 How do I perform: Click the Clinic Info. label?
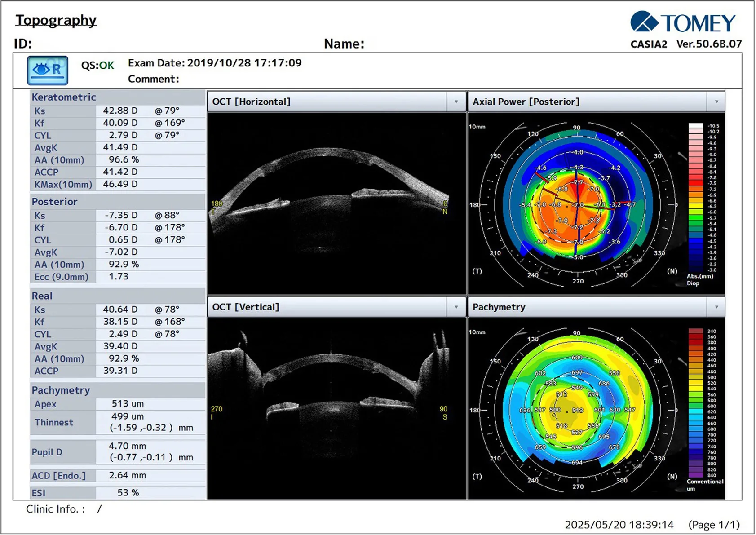click(55, 509)
